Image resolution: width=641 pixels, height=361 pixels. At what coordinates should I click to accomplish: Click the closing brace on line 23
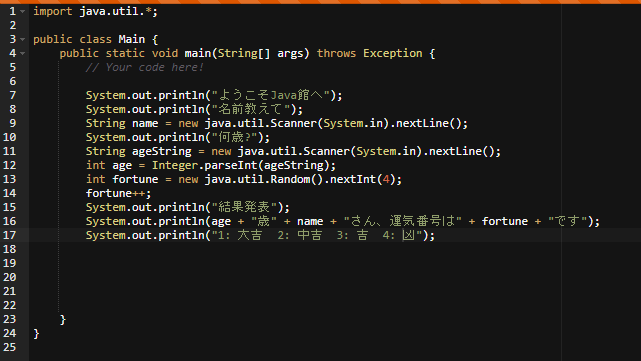(63, 319)
